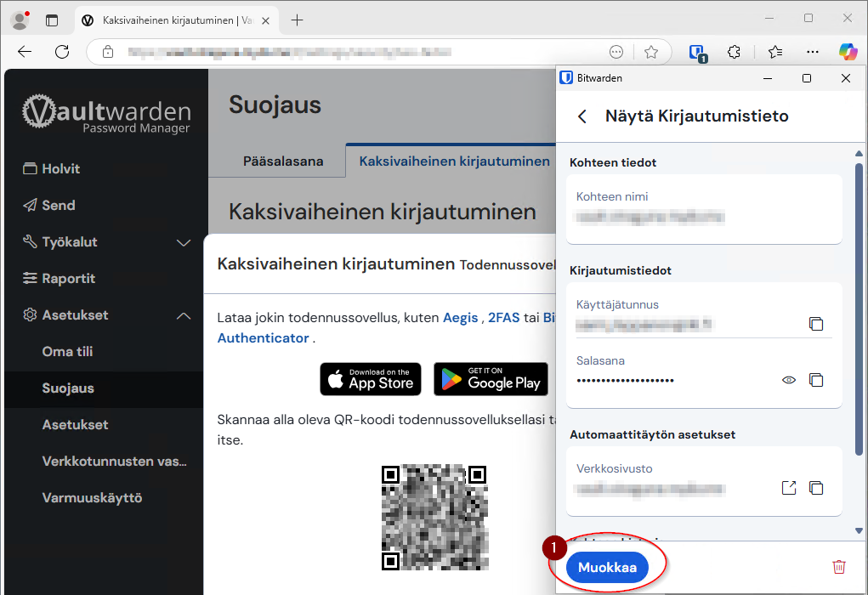Select the Asetukset sub-item under Suojaus

tap(76, 424)
